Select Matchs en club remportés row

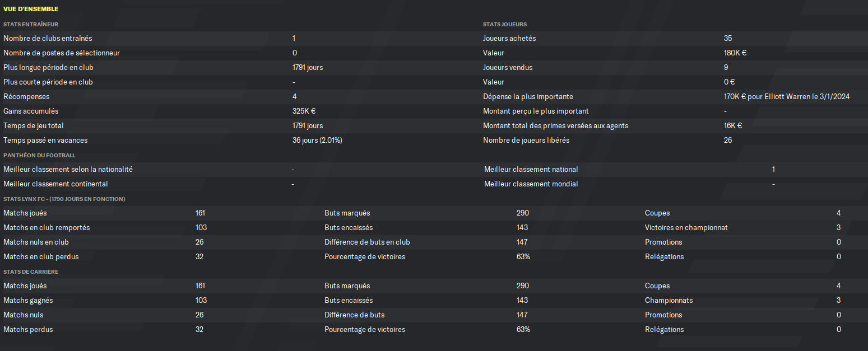click(x=160, y=228)
